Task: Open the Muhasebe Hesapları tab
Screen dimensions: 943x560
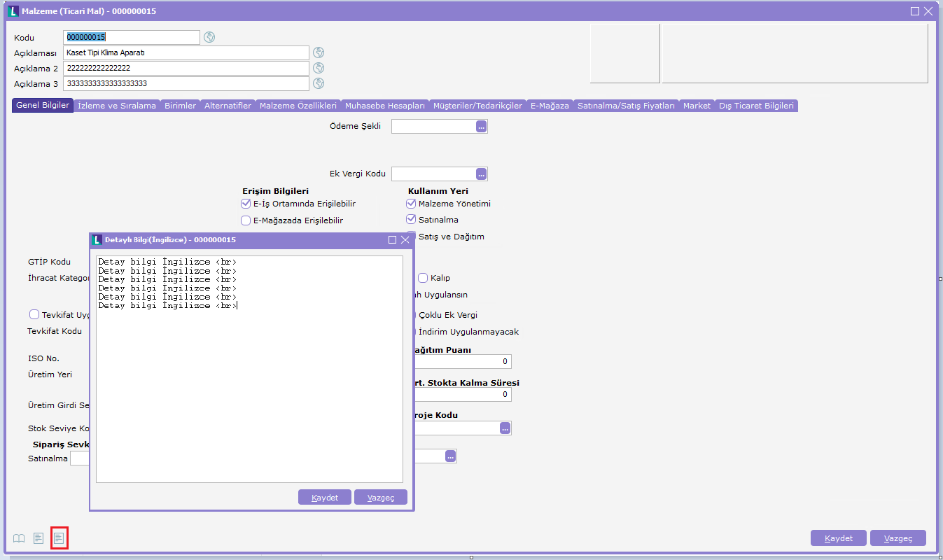Action: coord(384,106)
